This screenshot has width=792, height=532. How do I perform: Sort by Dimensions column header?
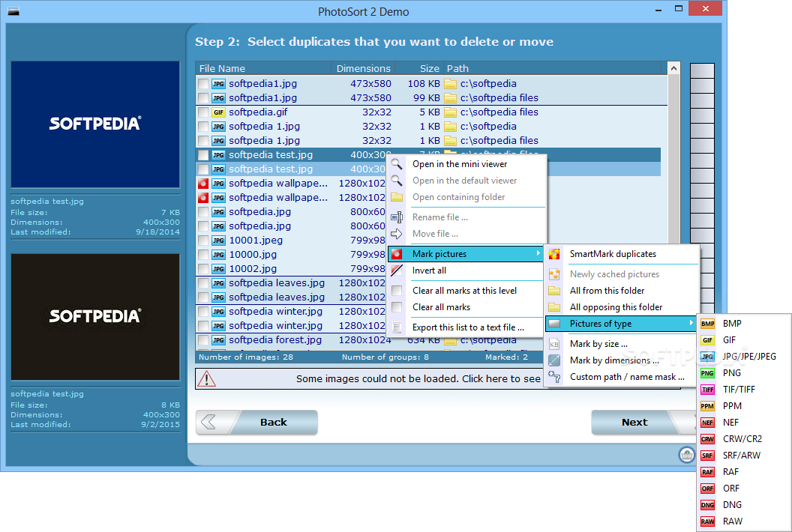[363, 68]
